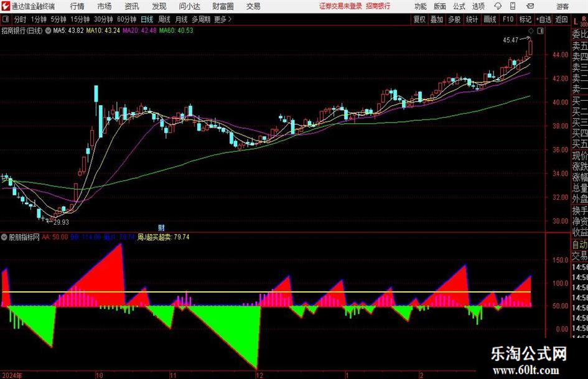The height and width of the screenshot is (379, 588).
Task: Select the 日线 daily tab
Action: tap(147, 19)
